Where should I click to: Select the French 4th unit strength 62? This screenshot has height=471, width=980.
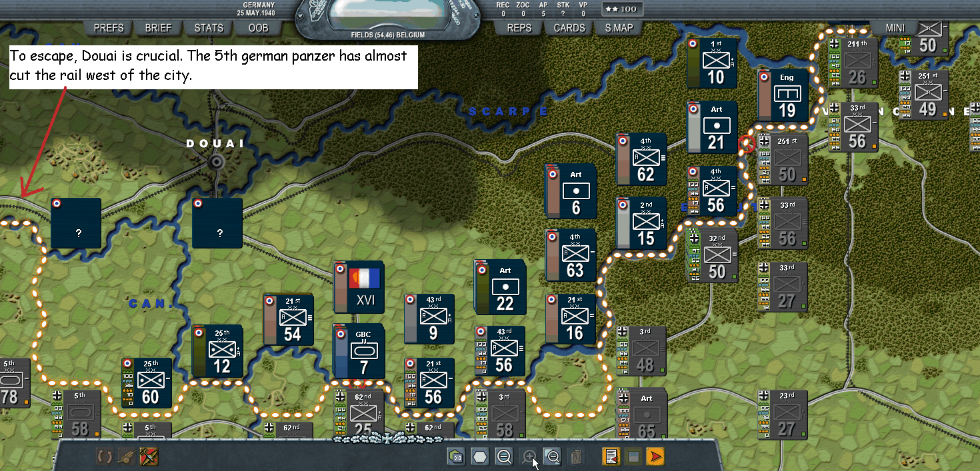pyautogui.click(x=642, y=159)
